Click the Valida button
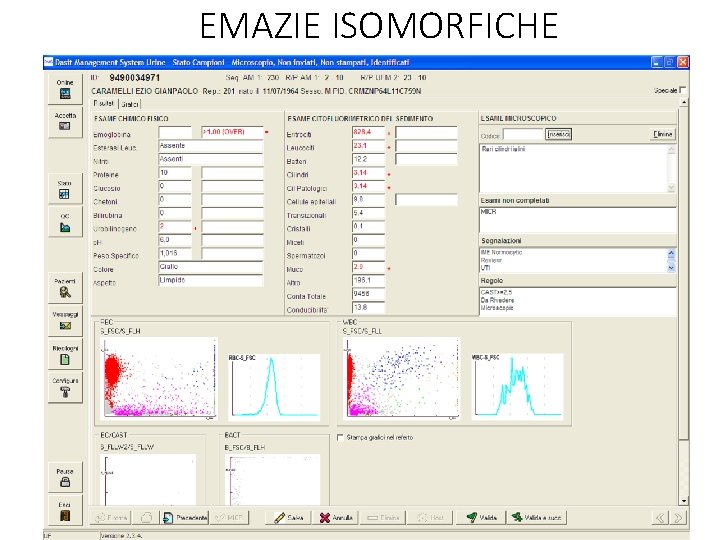 point(481,518)
